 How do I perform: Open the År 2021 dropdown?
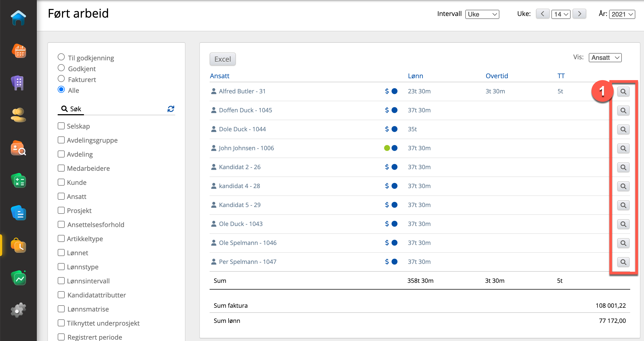pyautogui.click(x=622, y=14)
